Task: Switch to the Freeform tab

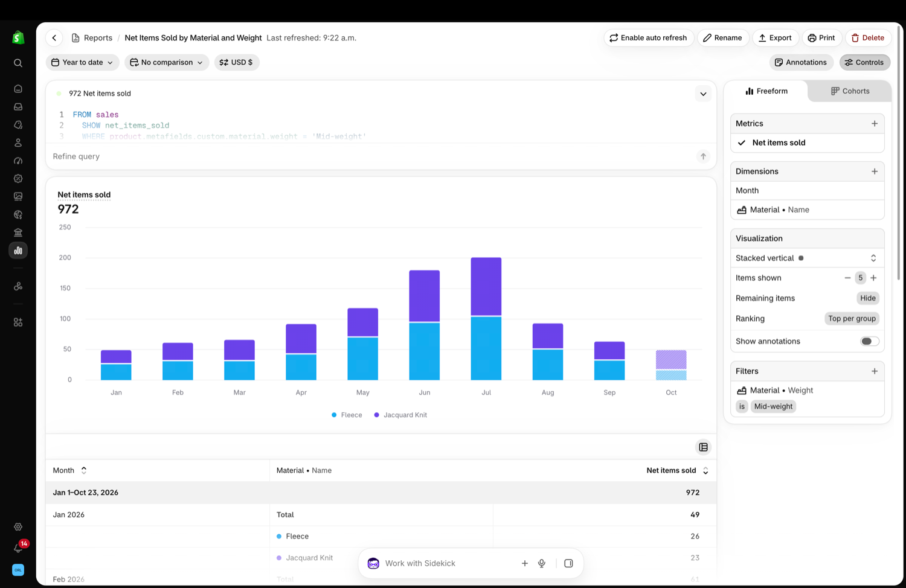Action: (x=766, y=91)
